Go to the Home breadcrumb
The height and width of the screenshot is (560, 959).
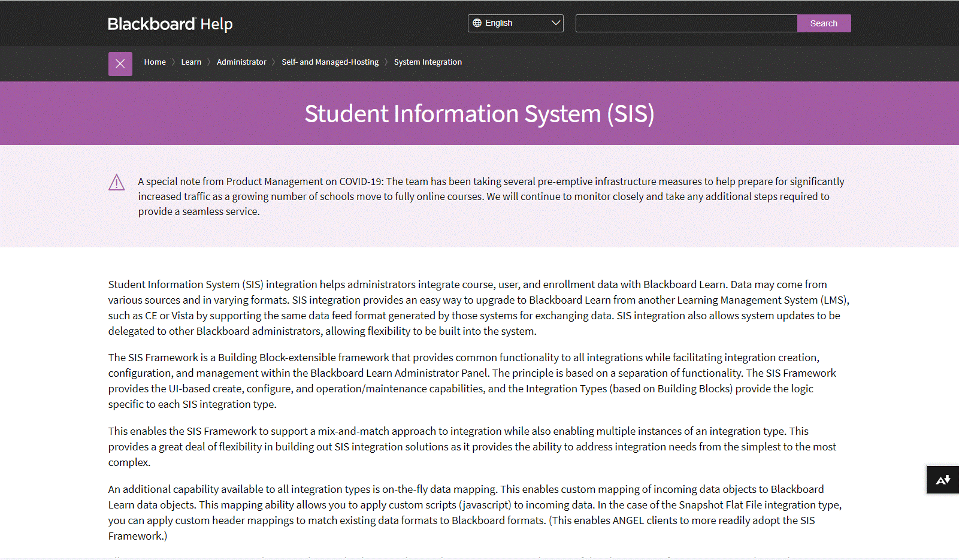click(x=155, y=62)
